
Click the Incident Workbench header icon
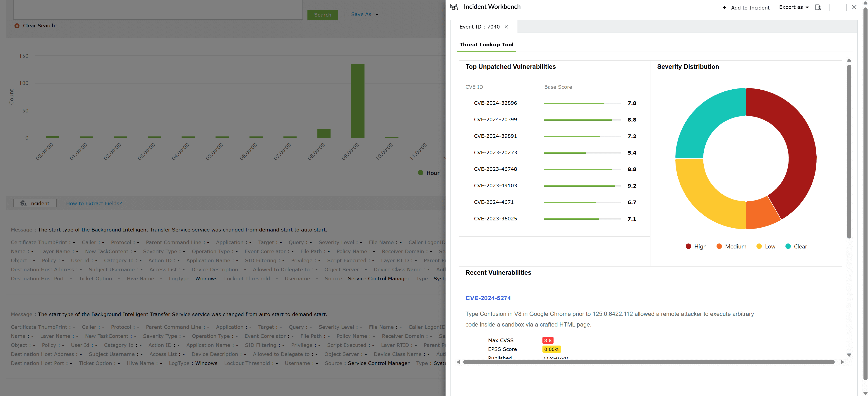[454, 7]
